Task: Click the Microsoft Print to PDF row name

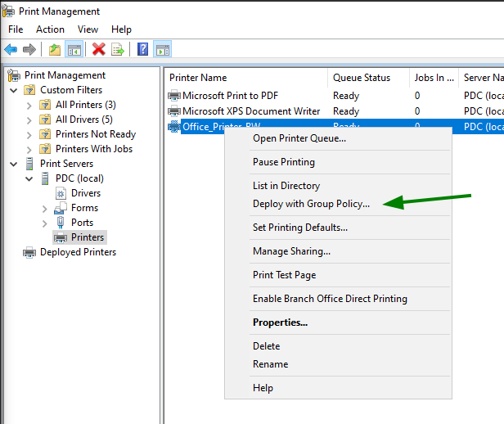Action: 230,96
